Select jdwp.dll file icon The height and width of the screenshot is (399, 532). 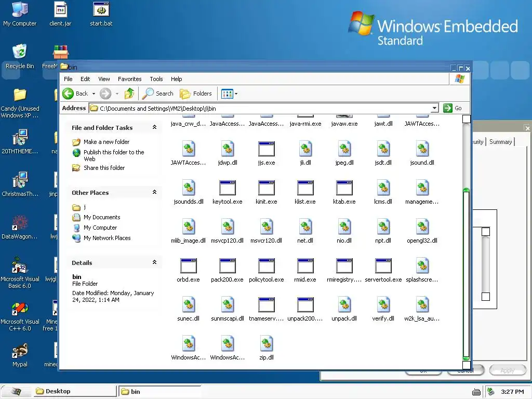(x=228, y=149)
